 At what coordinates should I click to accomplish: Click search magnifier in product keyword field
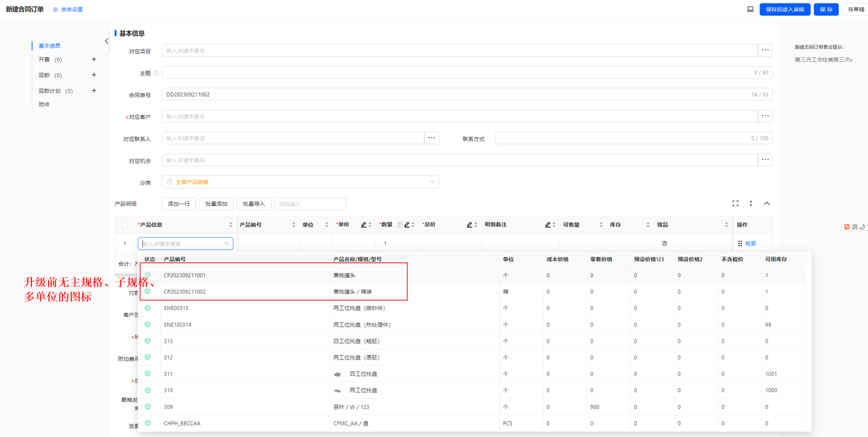[x=226, y=244]
